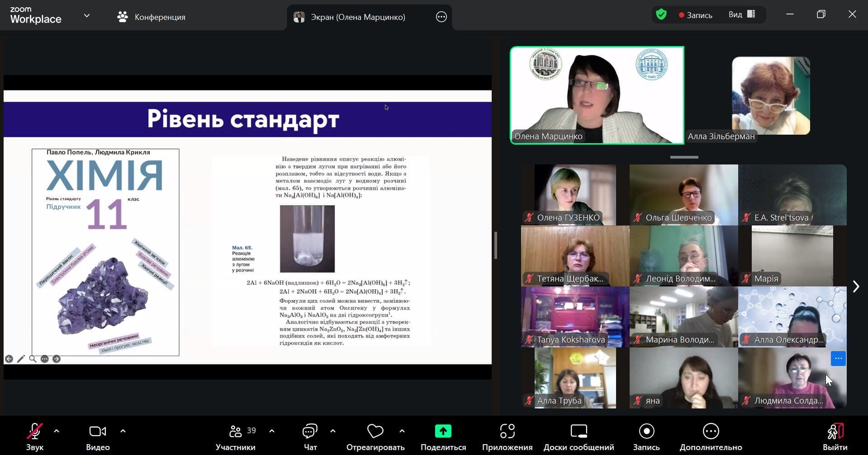Viewport: 868px width, 455px height.
Task: Leave the meeting via Выйти
Action: 835,432
